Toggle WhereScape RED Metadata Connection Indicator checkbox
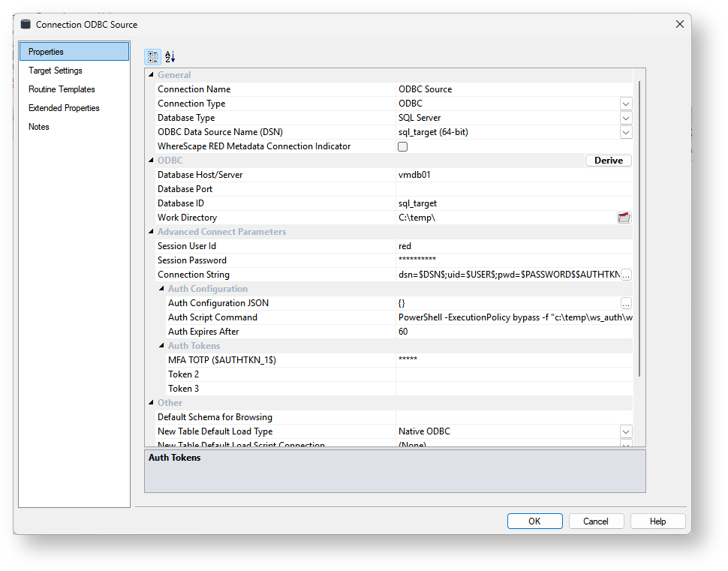The height and width of the screenshot is (571, 728). [403, 147]
